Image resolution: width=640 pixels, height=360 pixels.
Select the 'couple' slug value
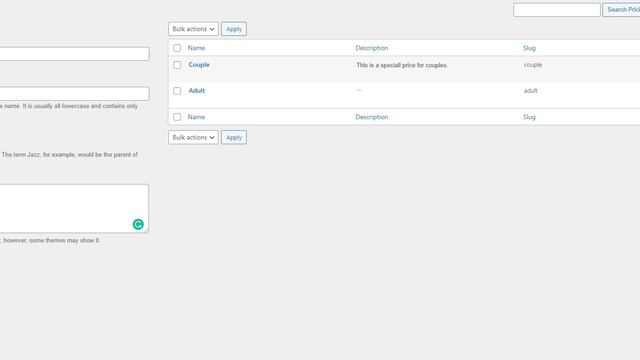coord(533,65)
